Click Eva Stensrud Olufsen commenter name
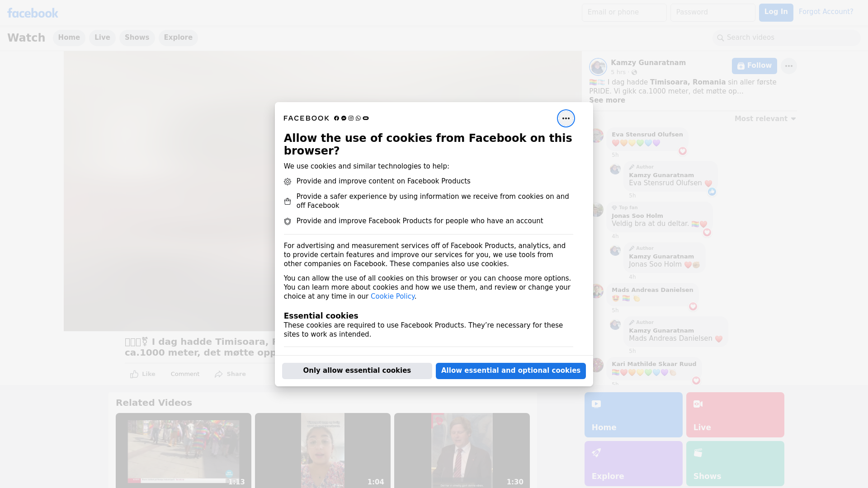868x488 pixels. coord(647,135)
